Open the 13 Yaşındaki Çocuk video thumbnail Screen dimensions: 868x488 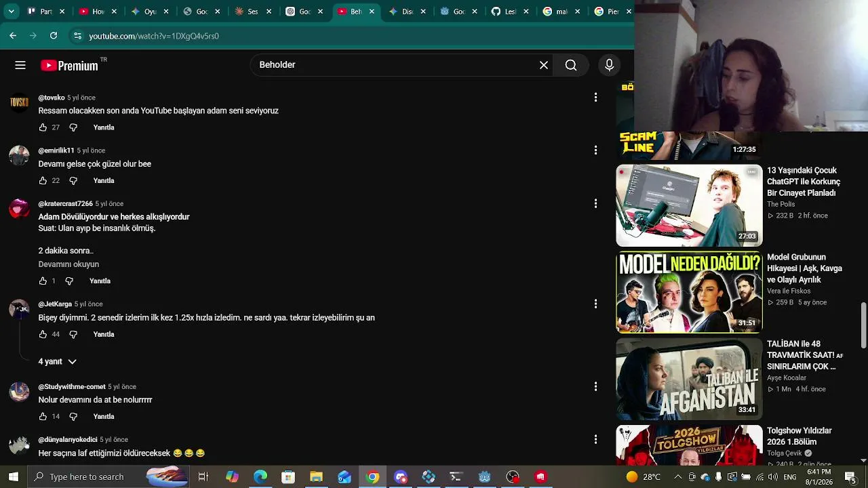pos(689,205)
